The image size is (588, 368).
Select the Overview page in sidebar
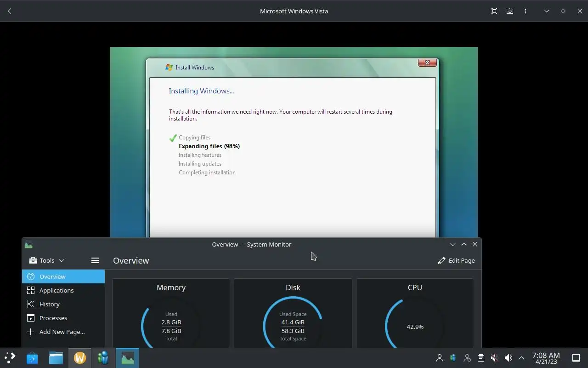pyautogui.click(x=63, y=276)
